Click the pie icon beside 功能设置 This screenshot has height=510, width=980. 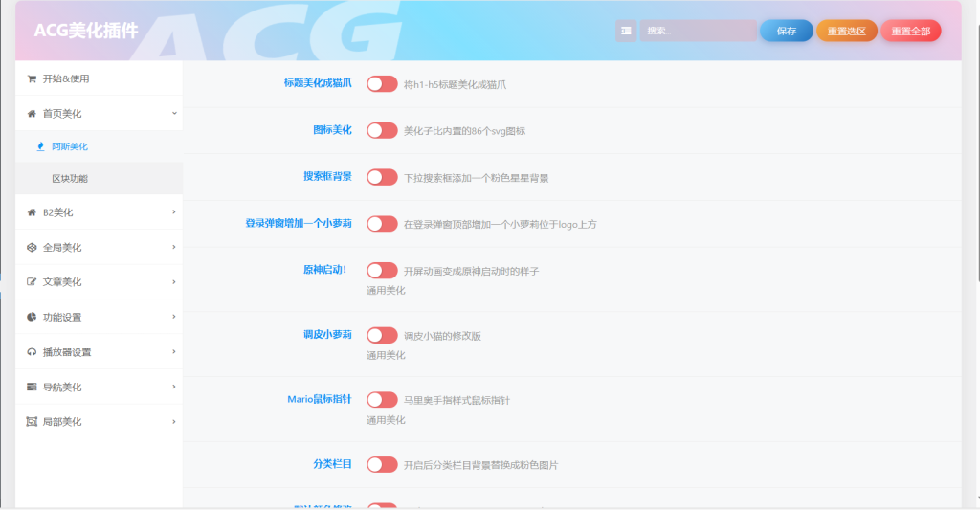click(x=32, y=317)
